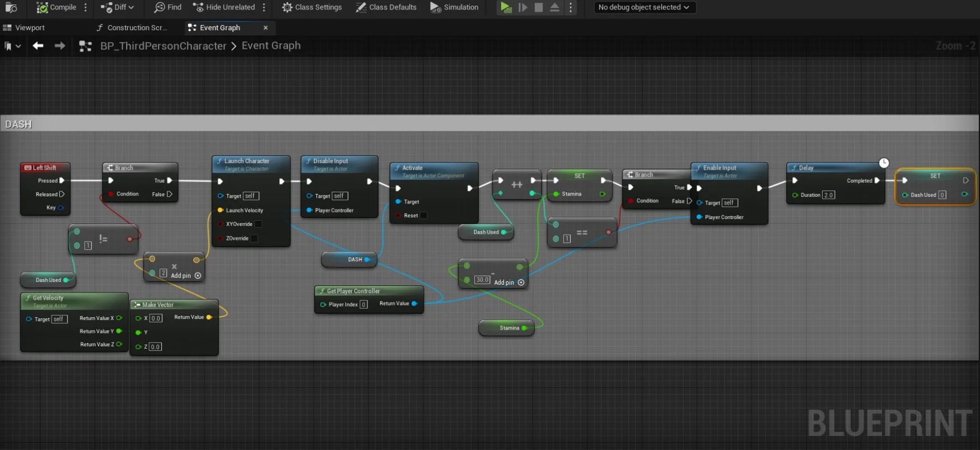The width and height of the screenshot is (980, 450).
Task: Open compile options menu next to Compile
Action: pos(86,7)
